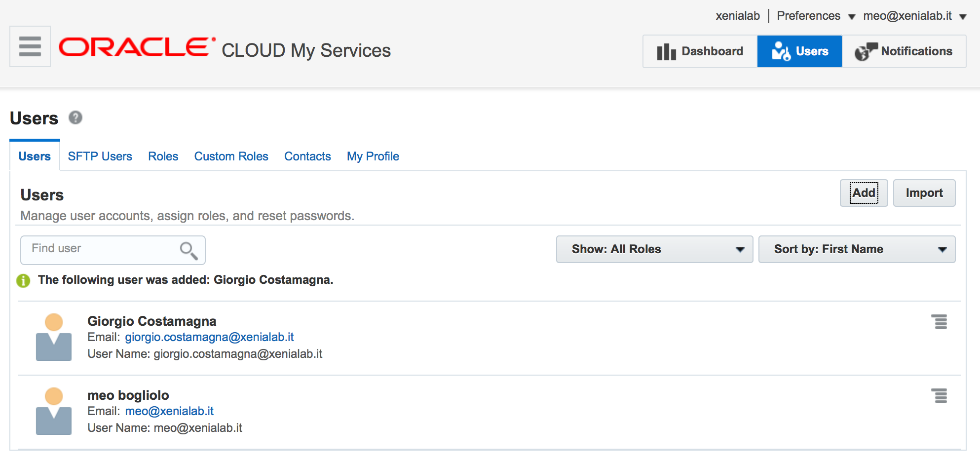Screen dimensions: 980x461
Task: Switch to the Users tab
Action: pyautogui.click(x=35, y=156)
